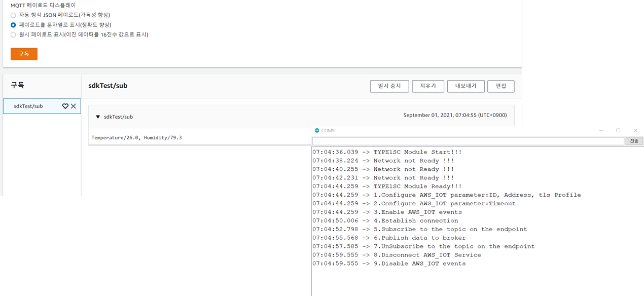The height and width of the screenshot is (296, 644).
Task: Click the 5.Subscribe to the topic log line
Action: (419, 230)
